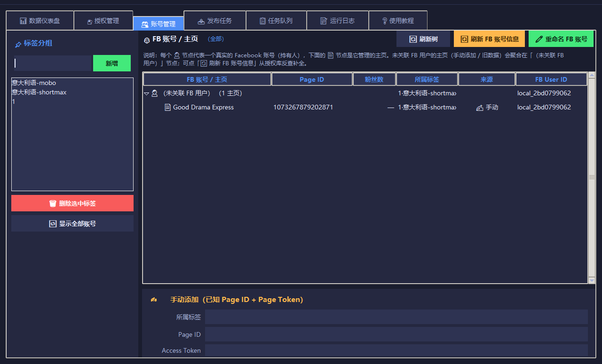The height and width of the screenshot is (364, 602).
Task: Click the red 删除选中标签 button
Action: point(72,203)
